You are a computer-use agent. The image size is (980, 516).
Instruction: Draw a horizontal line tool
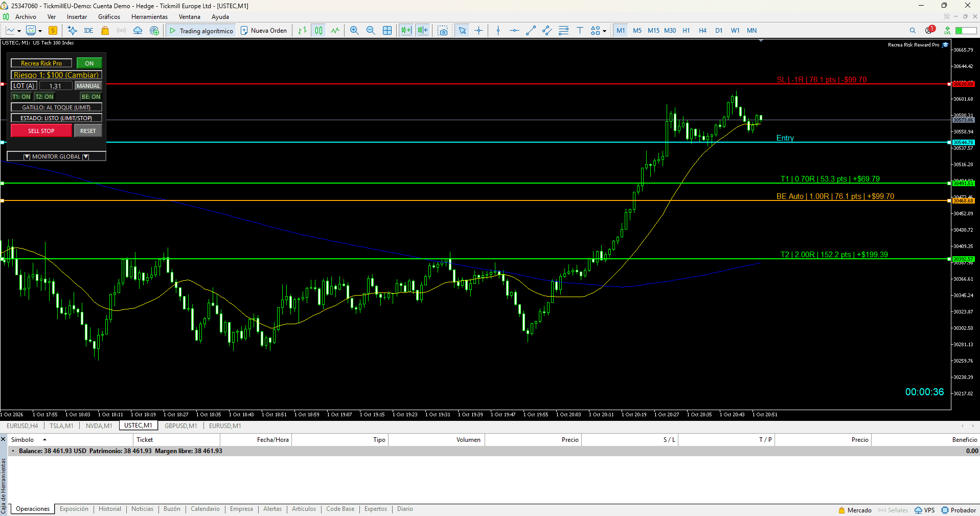click(x=514, y=31)
